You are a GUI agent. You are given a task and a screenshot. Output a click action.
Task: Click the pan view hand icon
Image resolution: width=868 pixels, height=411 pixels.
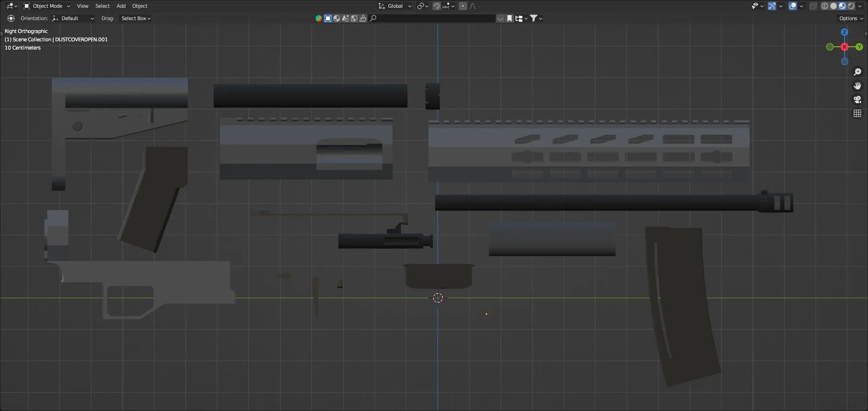[857, 86]
